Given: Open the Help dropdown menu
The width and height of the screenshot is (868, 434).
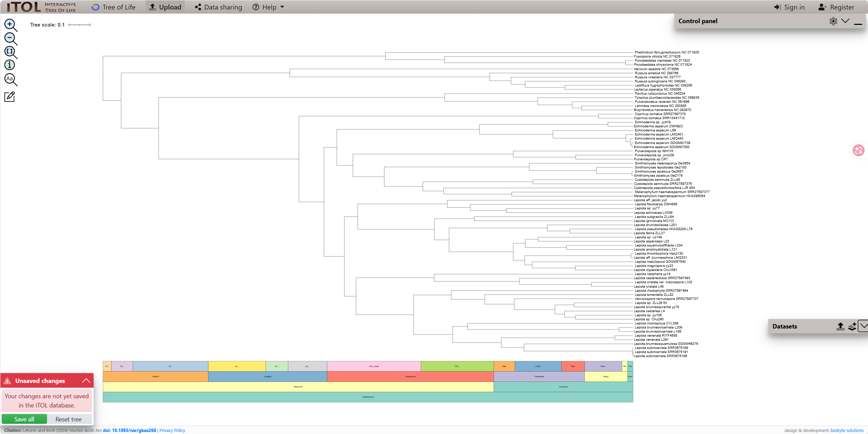Looking at the screenshot, I should pyautogui.click(x=268, y=7).
